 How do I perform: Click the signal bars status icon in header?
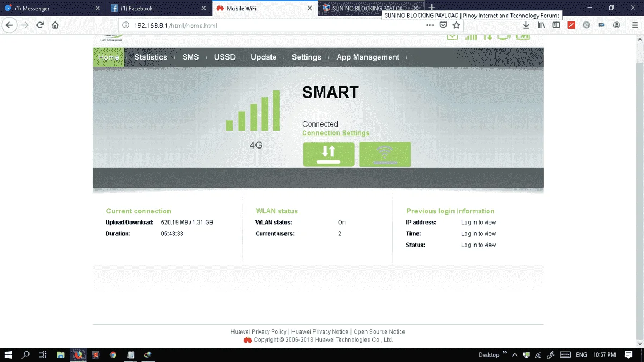tap(471, 36)
